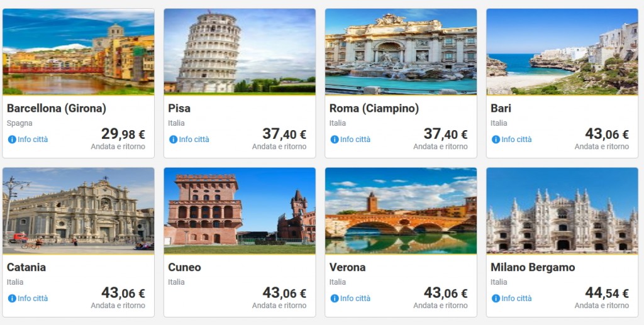Screen dimensions: 644x325
Task: Click the 43,06 € price on the Cuneo card
Action: pos(284,293)
